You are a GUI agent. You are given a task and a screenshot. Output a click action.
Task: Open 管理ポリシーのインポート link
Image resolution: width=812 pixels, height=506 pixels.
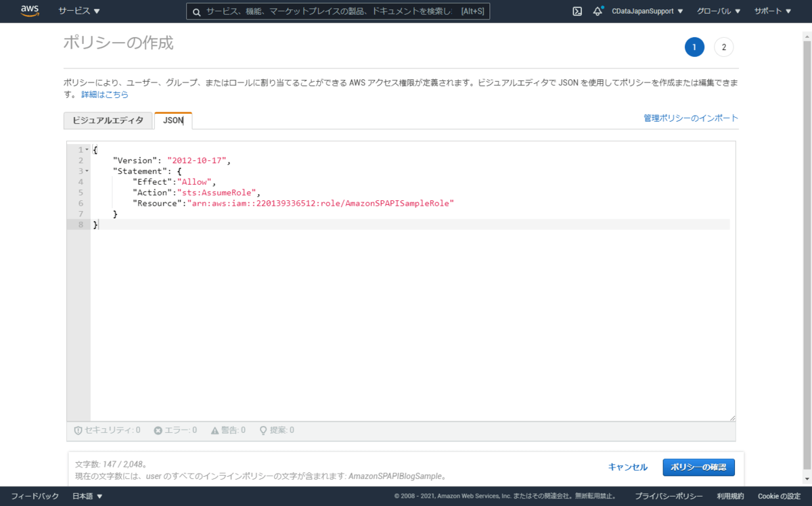click(x=691, y=118)
